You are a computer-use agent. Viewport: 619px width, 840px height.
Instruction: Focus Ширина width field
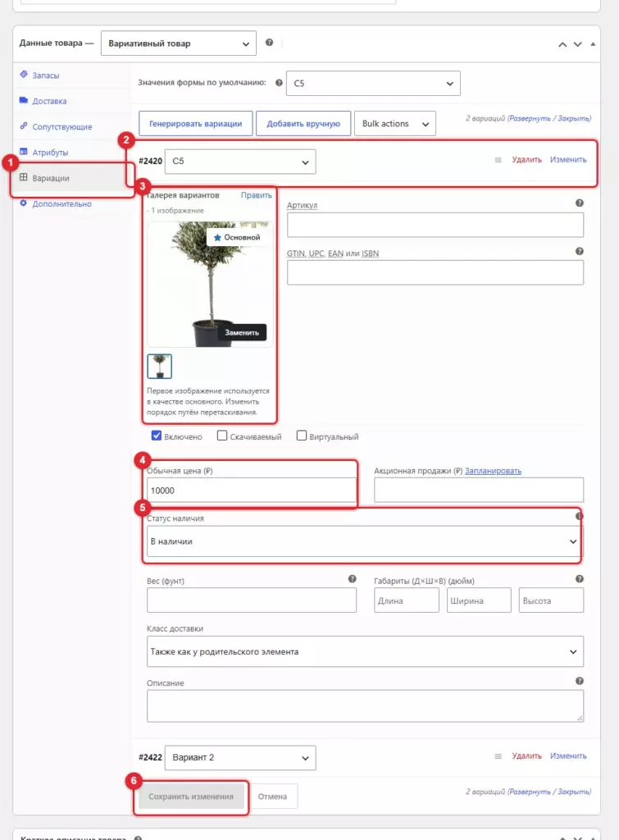coord(479,600)
